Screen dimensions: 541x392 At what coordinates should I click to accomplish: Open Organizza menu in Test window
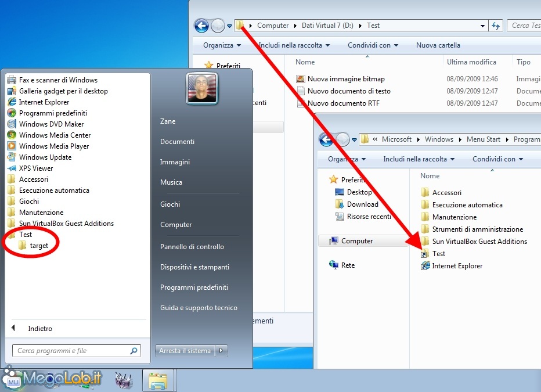pos(222,45)
